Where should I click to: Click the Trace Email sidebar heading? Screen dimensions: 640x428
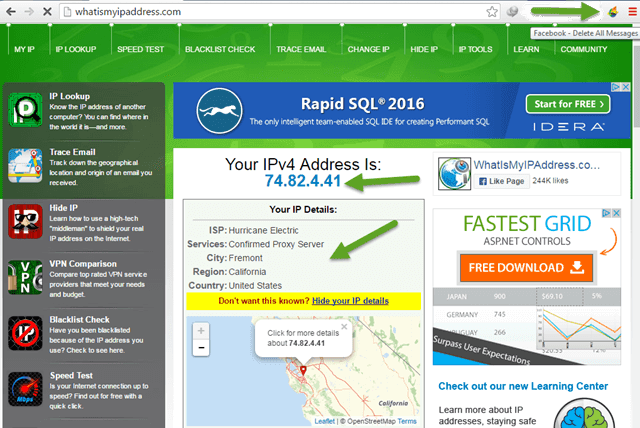pos(72,152)
